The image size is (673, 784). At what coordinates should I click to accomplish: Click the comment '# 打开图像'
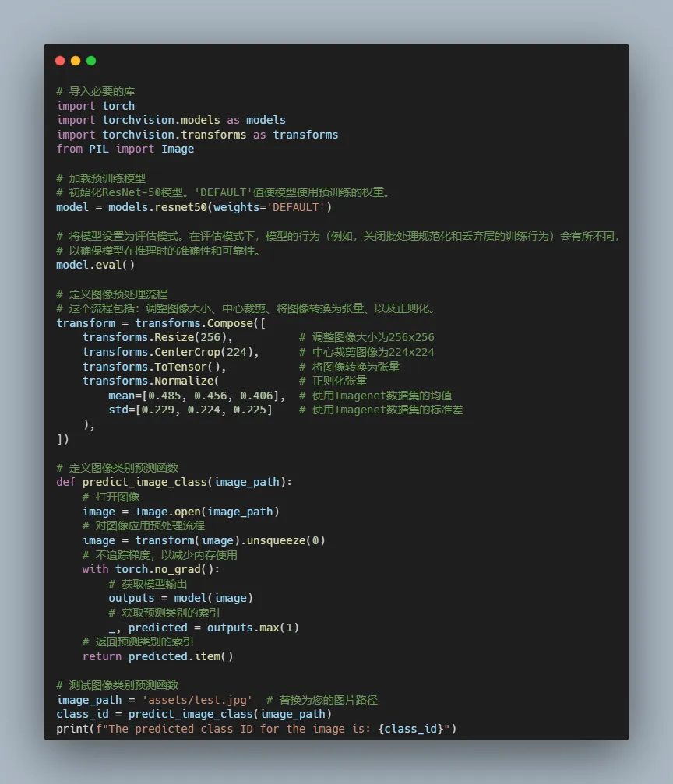(111, 497)
